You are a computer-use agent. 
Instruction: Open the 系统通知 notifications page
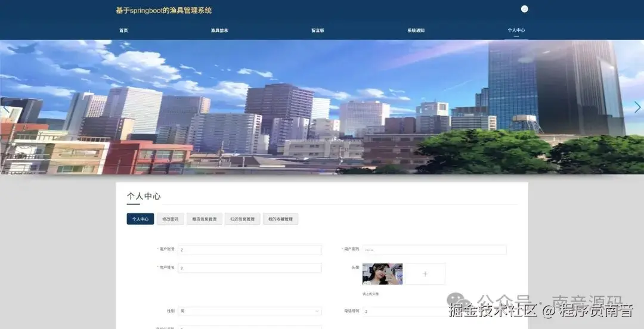tap(416, 30)
